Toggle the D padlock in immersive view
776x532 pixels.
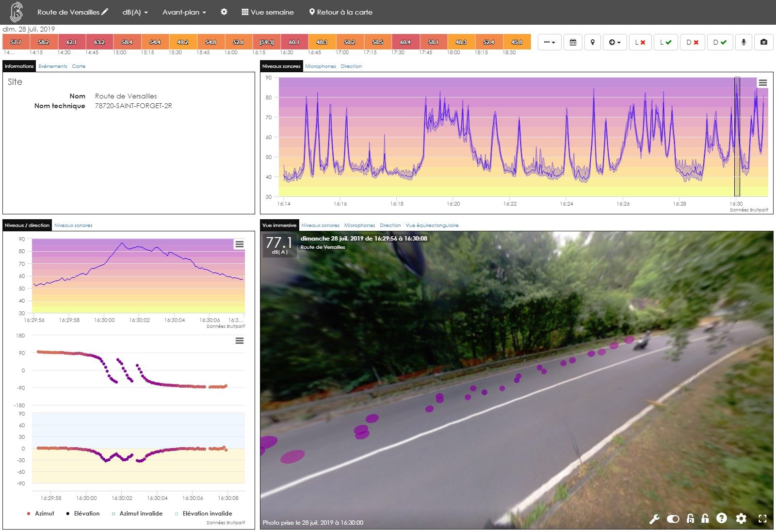(690, 519)
